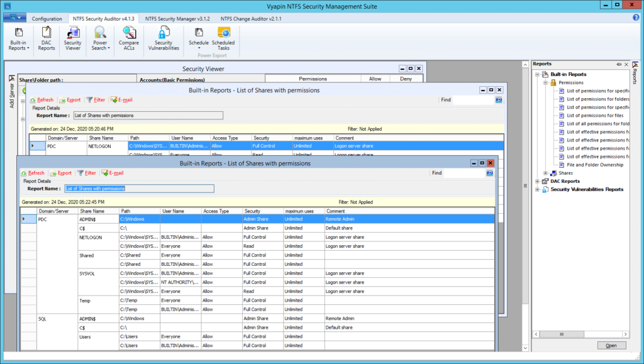Click the Report Name text field

(x=138, y=189)
